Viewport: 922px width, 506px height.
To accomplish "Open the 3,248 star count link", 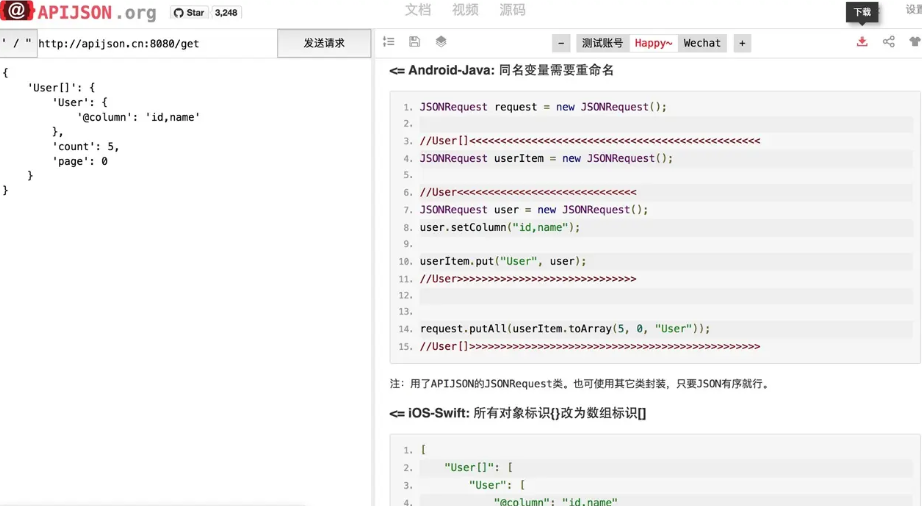I will click(x=226, y=12).
